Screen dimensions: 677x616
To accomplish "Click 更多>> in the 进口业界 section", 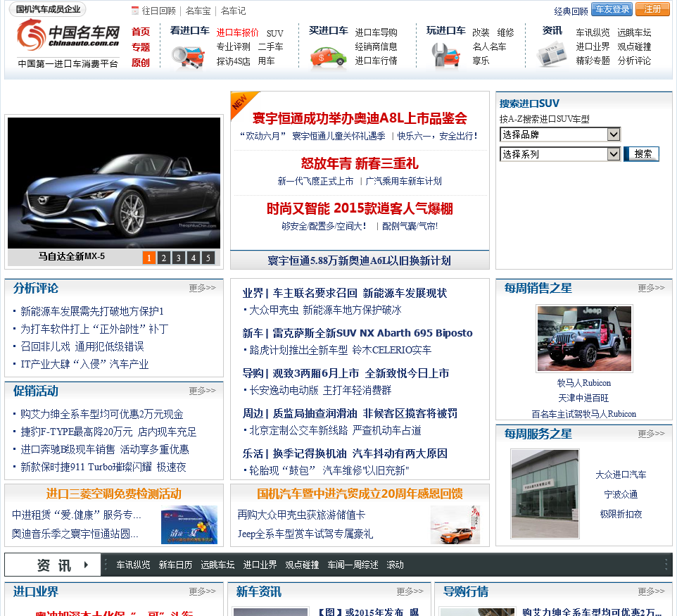I will [x=202, y=591].
